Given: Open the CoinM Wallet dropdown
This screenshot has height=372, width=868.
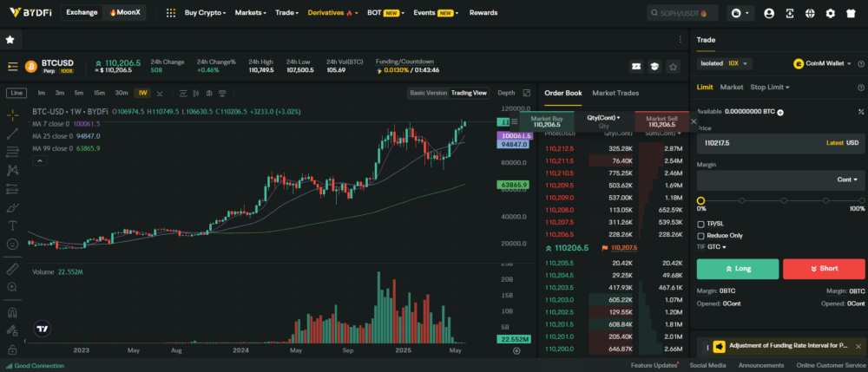Looking at the screenshot, I should tap(829, 63).
